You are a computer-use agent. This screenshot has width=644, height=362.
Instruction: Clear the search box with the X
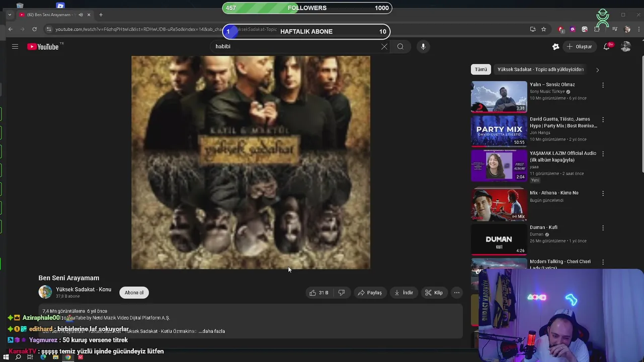tap(384, 46)
